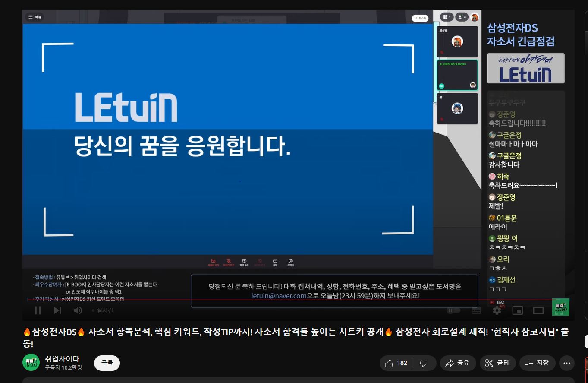Click the 당신의 꿈을 응원합니다 slide text
This screenshot has width=588, height=383.
[182, 146]
